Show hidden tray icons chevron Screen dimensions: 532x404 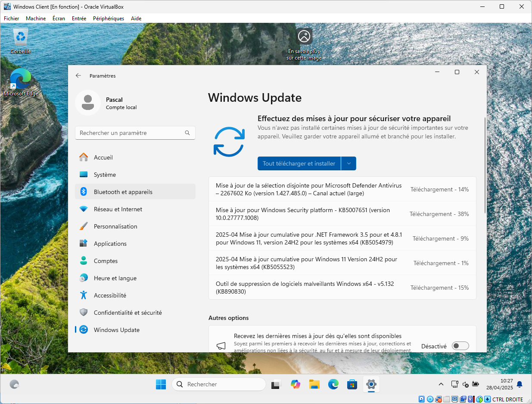pyautogui.click(x=441, y=384)
